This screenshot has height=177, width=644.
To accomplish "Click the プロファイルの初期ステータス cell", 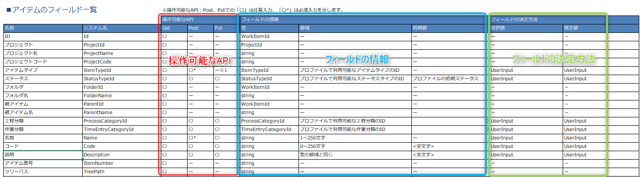I will click(x=450, y=79).
